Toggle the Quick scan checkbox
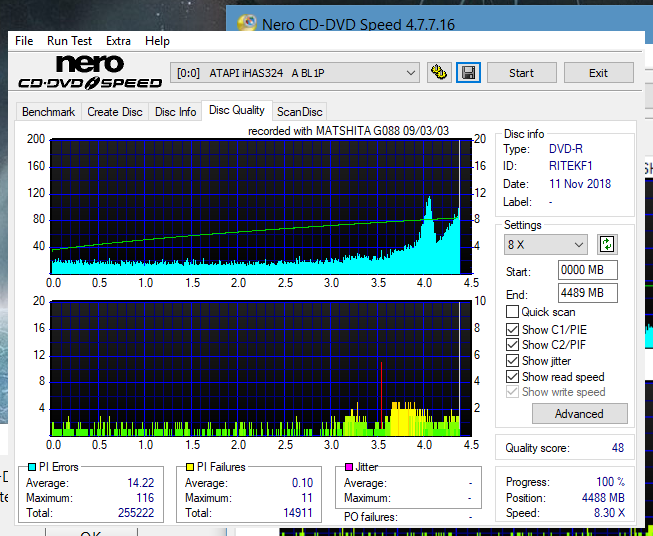Image resolution: width=653 pixels, height=536 pixels. (512, 312)
